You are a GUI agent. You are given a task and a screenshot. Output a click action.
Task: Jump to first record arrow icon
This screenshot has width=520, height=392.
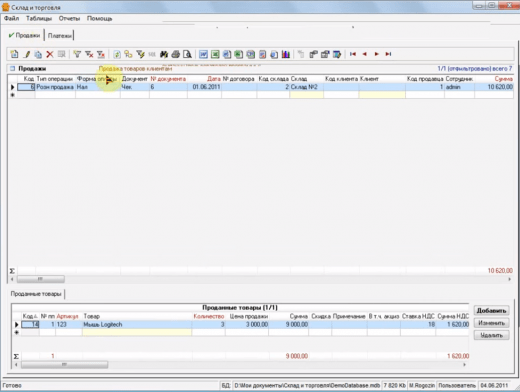pos(353,54)
